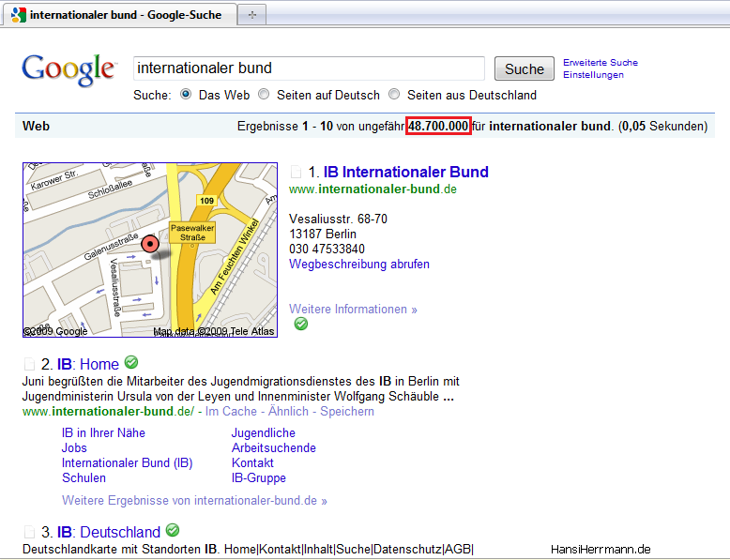Click the Web label in the results bar
730x560 pixels.
(36, 126)
